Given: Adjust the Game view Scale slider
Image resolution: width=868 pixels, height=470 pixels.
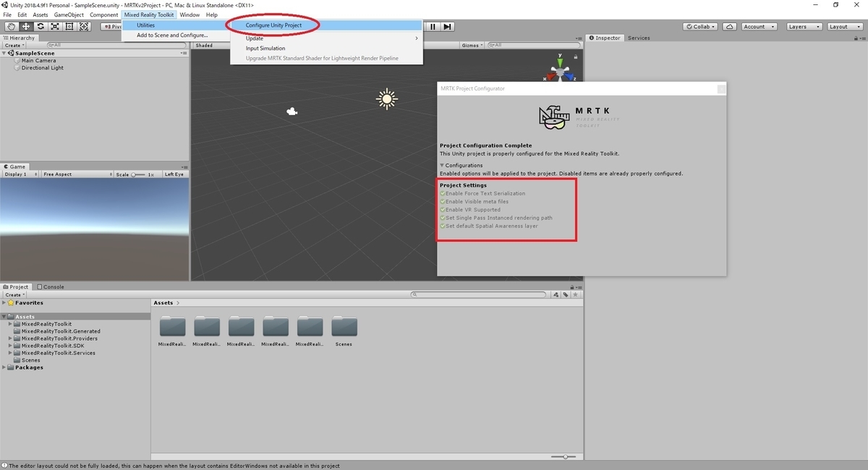Looking at the screenshot, I should pyautogui.click(x=138, y=174).
